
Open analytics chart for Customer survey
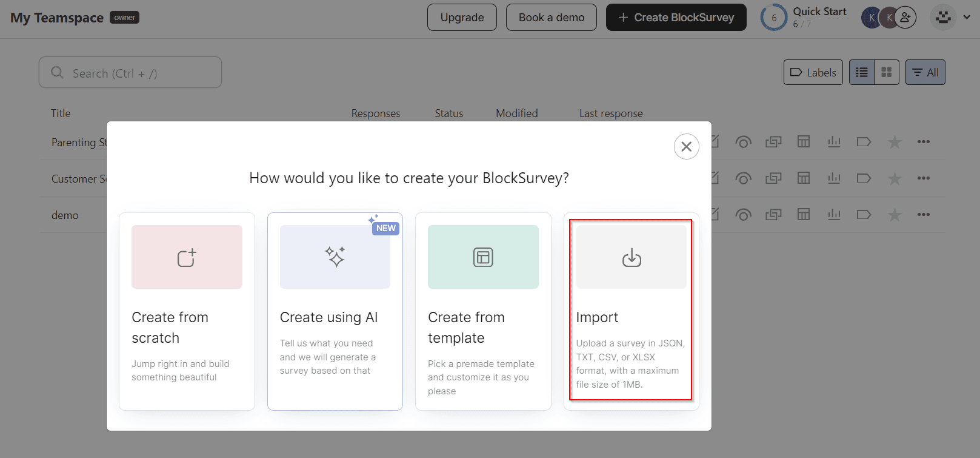(x=834, y=178)
